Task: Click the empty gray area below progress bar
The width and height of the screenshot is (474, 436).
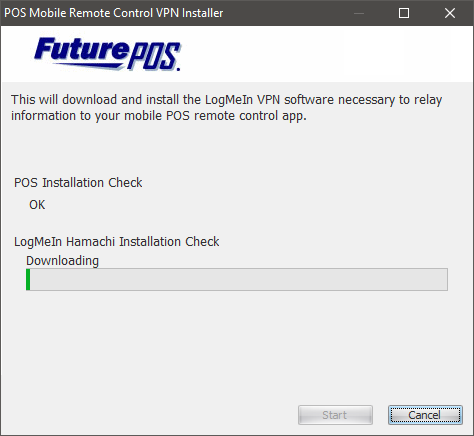Action: tap(237, 347)
